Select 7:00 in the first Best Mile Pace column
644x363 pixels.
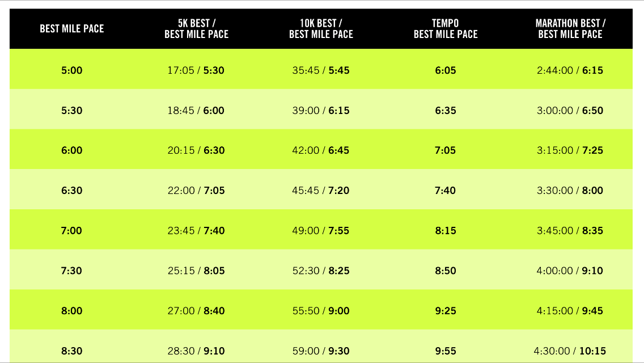tap(72, 231)
